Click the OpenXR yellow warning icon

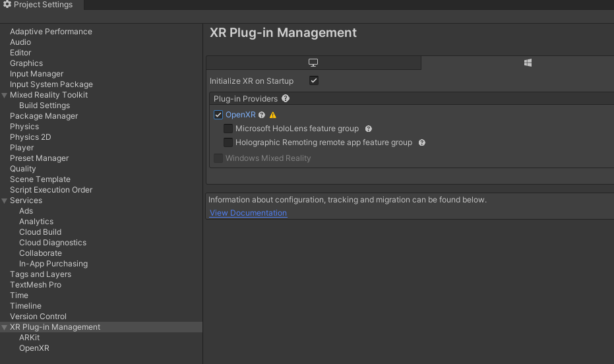pyautogui.click(x=273, y=115)
